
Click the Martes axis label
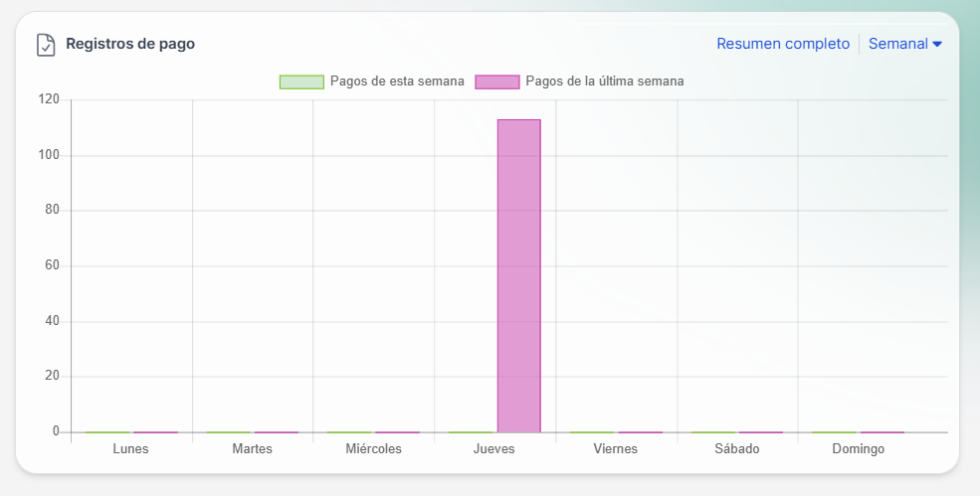[252, 449]
